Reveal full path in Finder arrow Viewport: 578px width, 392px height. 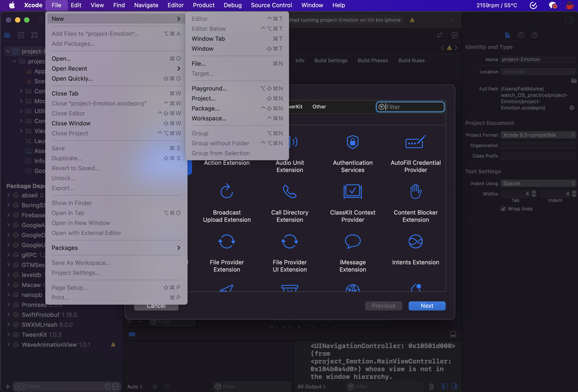tap(572, 108)
